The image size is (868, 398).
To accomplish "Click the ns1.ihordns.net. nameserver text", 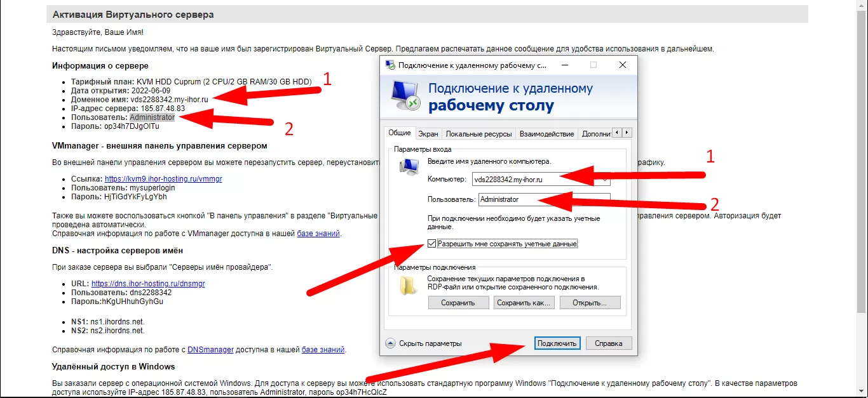I will tap(118, 321).
